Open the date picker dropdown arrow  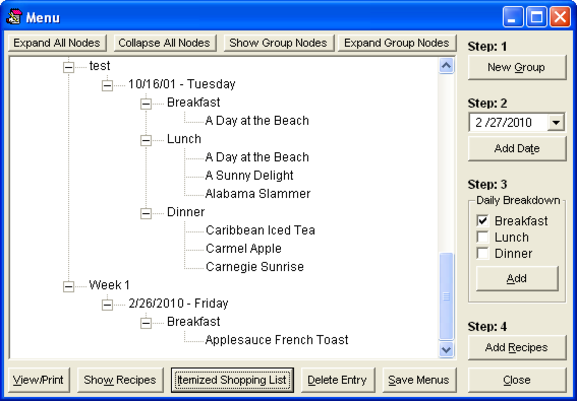click(x=556, y=123)
